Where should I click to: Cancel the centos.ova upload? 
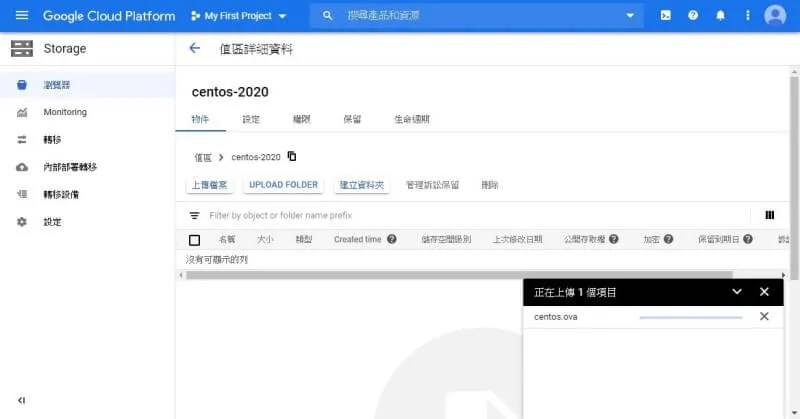pos(764,316)
